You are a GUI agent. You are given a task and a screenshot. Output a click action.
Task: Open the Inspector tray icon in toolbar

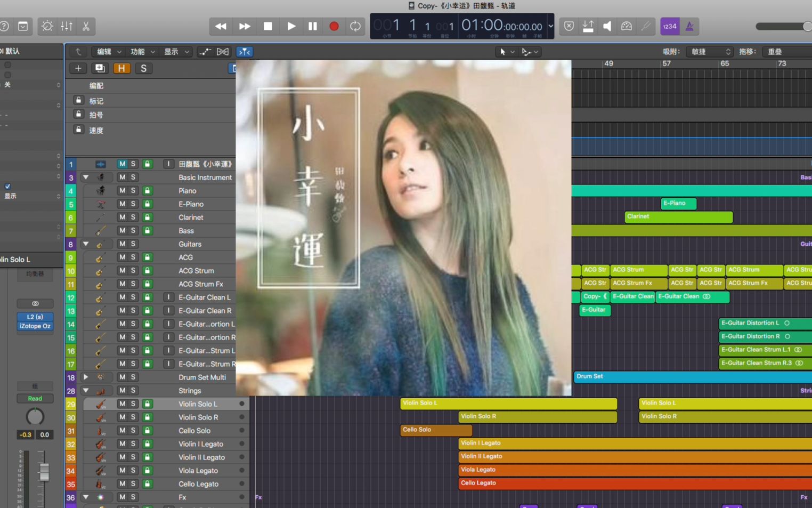[23, 26]
